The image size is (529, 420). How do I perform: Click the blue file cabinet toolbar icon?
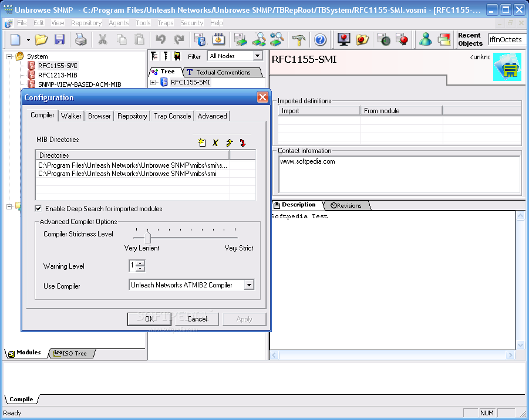point(200,39)
